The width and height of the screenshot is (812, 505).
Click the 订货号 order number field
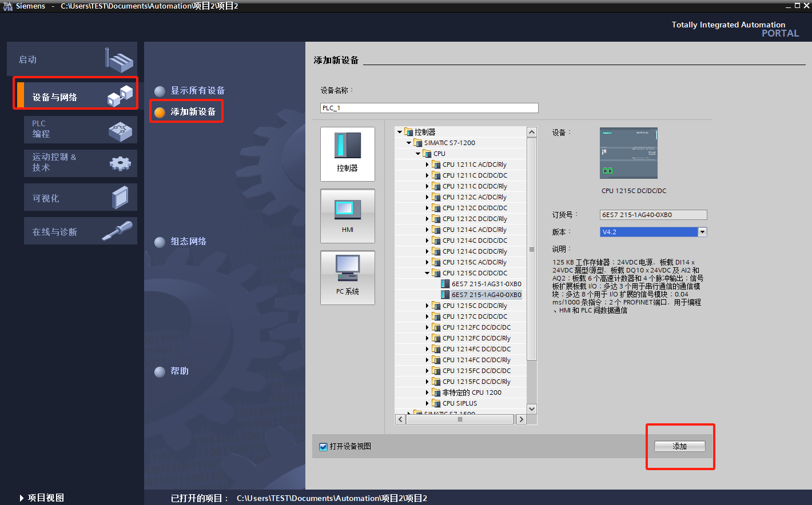coord(654,215)
